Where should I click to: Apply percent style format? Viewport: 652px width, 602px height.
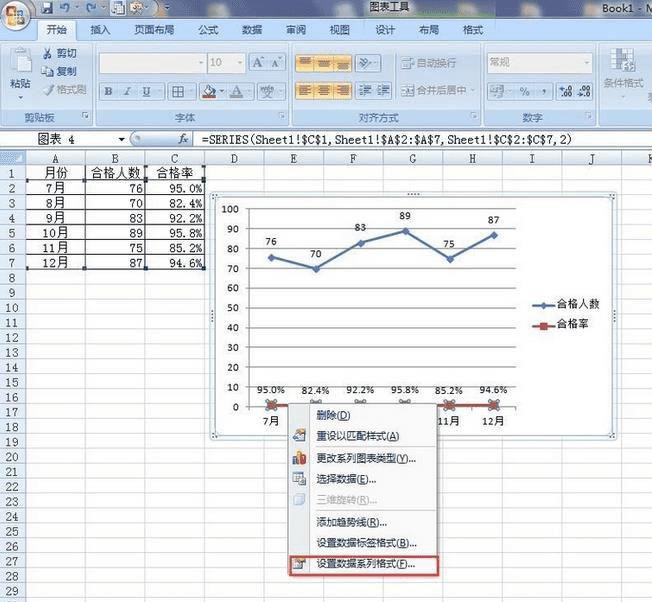(525, 91)
